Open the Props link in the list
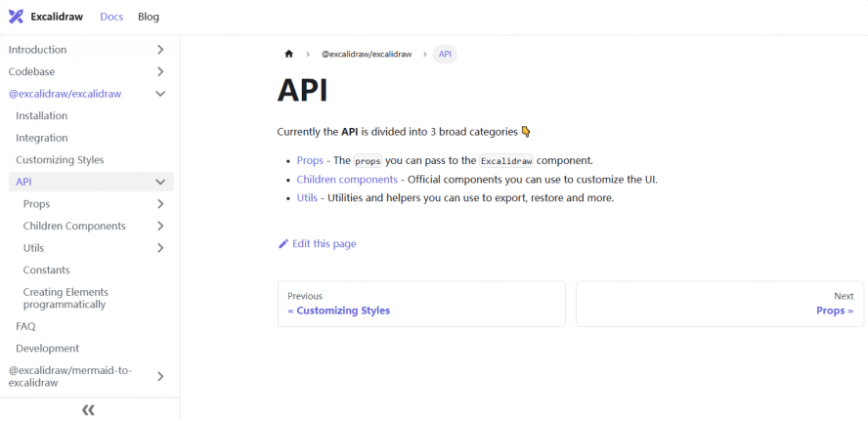The height and width of the screenshot is (421, 868). (310, 160)
